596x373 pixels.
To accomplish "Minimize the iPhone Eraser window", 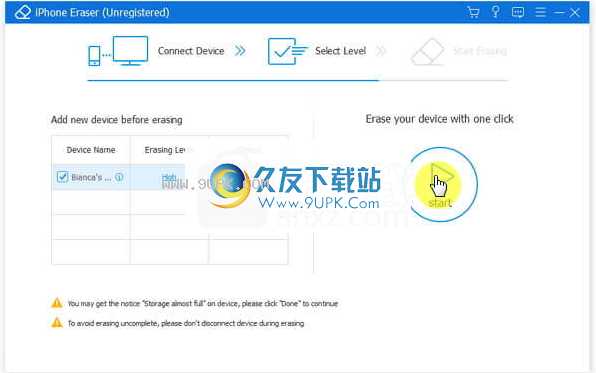I will click(x=560, y=13).
